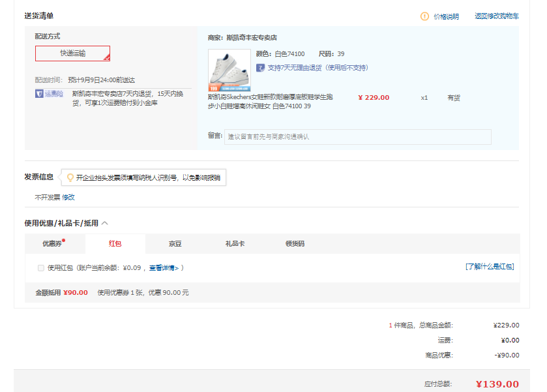Click the 送货清单 section heading
547x392 pixels.
[38, 16]
